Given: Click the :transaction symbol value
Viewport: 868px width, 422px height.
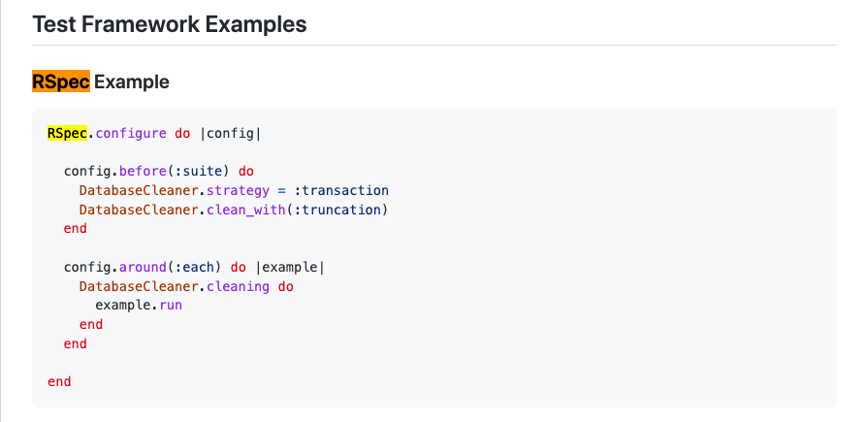Looking at the screenshot, I should pyautogui.click(x=341, y=190).
